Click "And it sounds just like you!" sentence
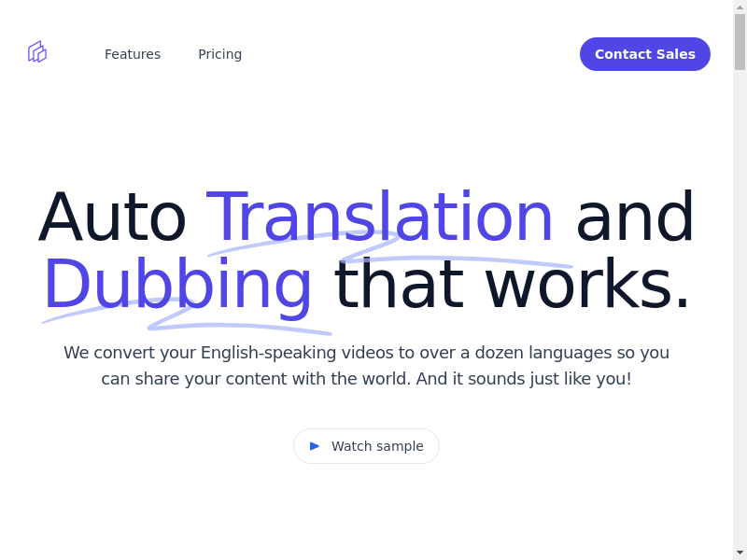This screenshot has height=560, width=747. [523, 379]
